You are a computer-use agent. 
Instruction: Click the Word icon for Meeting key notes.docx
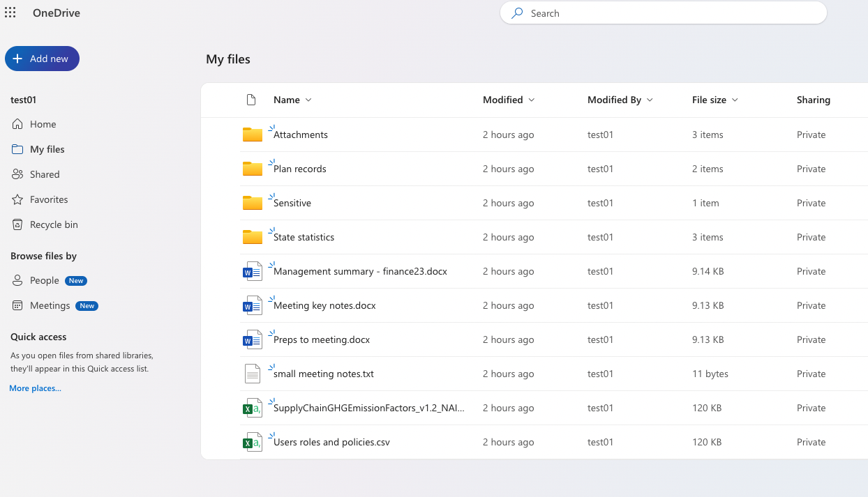point(252,305)
